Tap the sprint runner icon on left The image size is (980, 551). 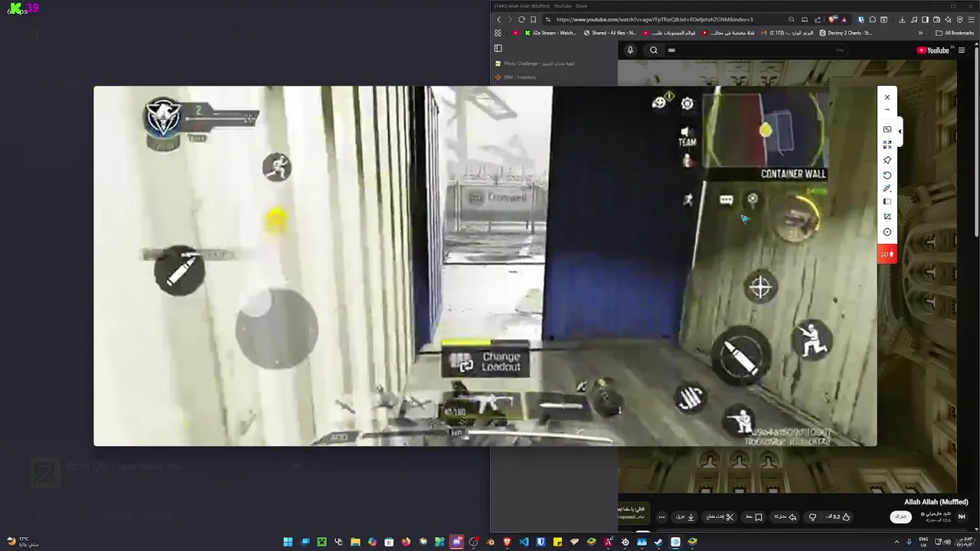(276, 167)
